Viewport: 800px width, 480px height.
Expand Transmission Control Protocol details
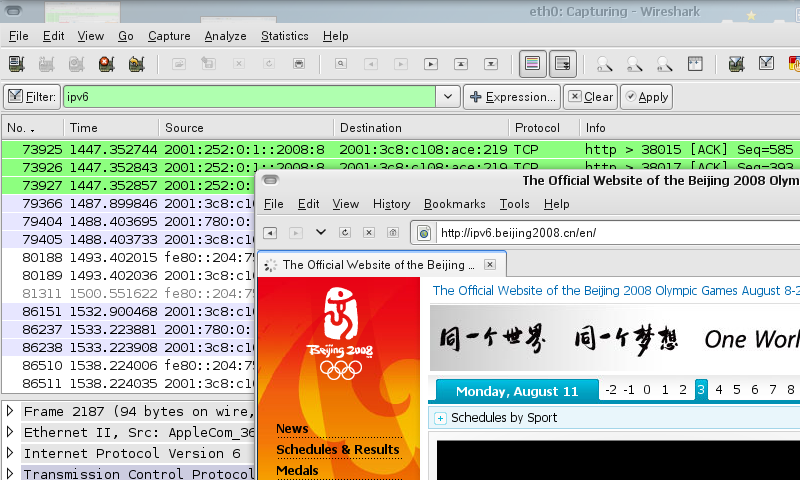(10, 474)
